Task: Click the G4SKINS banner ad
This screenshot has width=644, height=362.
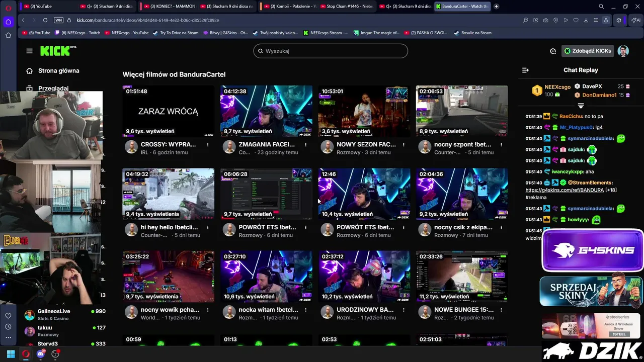Action: pos(592,250)
